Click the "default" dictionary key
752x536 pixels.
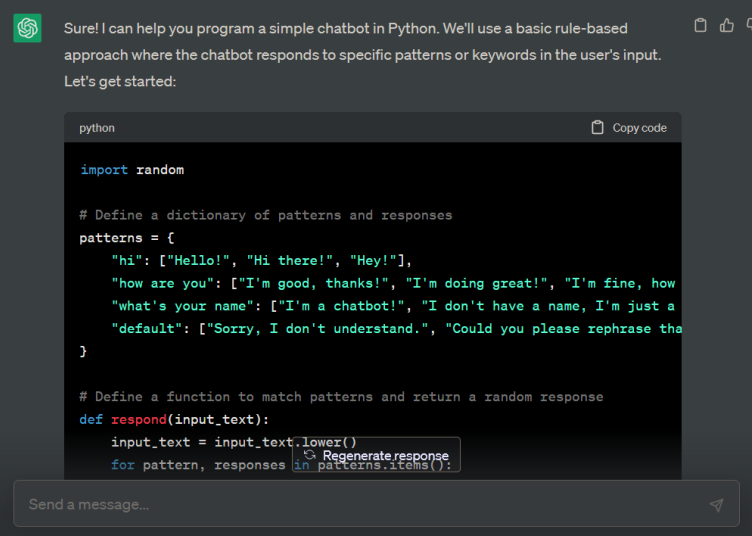click(147, 329)
